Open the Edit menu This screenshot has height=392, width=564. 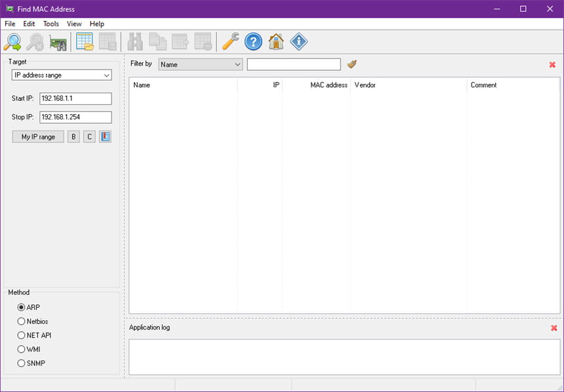coord(29,24)
